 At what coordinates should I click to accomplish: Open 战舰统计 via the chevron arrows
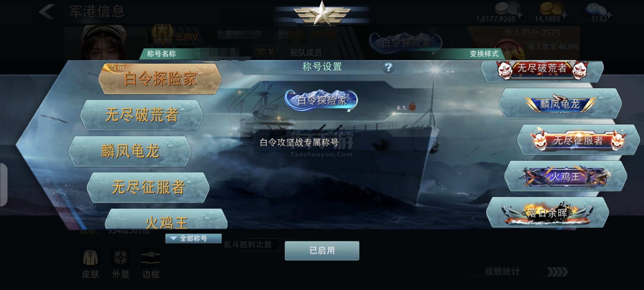pos(557,272)
